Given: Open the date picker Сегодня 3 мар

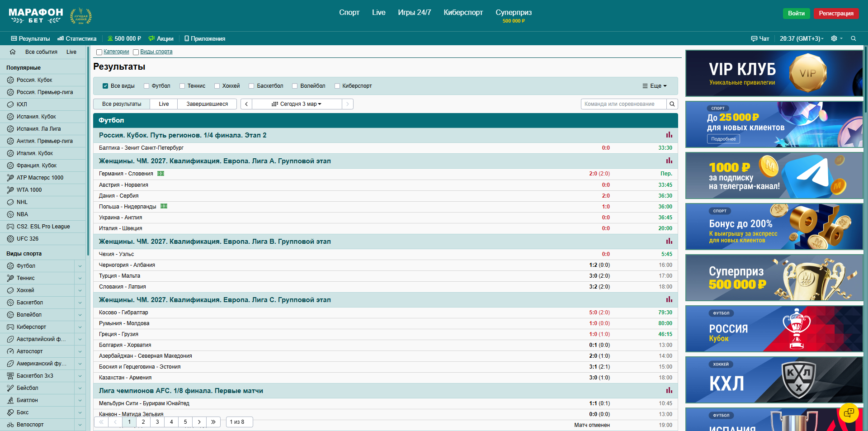Looking at the screenshot, I should pyautogui.click(x=297, y=104).
